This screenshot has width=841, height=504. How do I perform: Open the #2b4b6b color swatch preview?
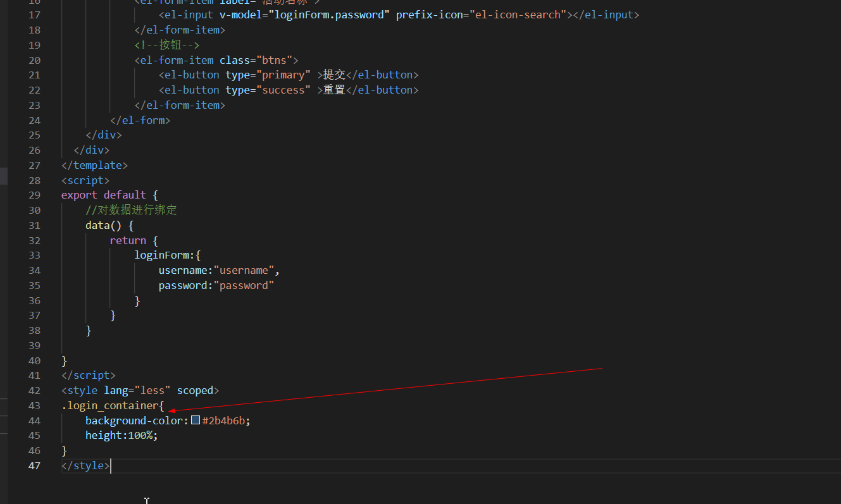click(196, 420)
